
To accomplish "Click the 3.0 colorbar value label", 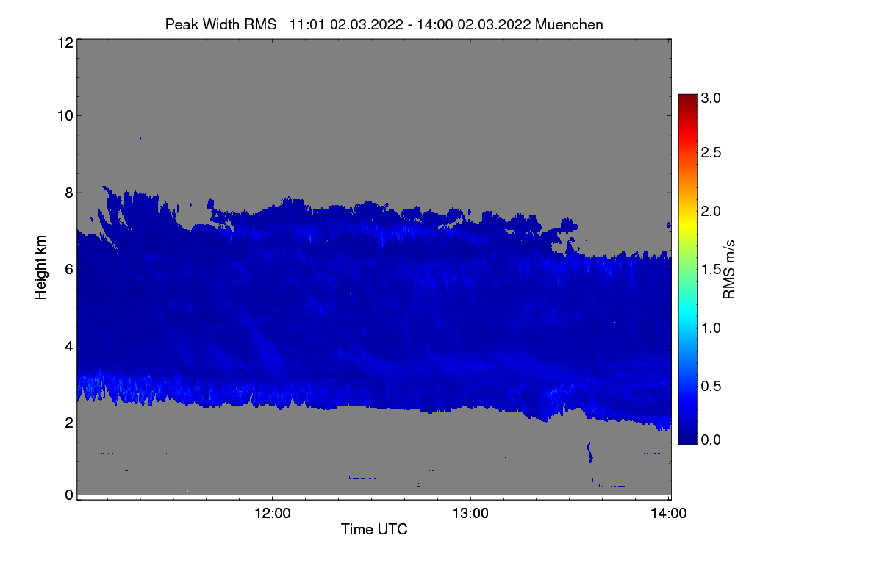I will [x=711, y=97].
